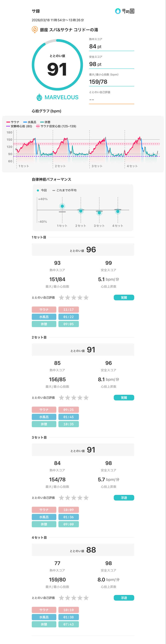This screenshot has width=166, height=644.
Task: Click the 1セット teal dot in 自律神経パフォーマンス chart
Action: click(62, 206)
